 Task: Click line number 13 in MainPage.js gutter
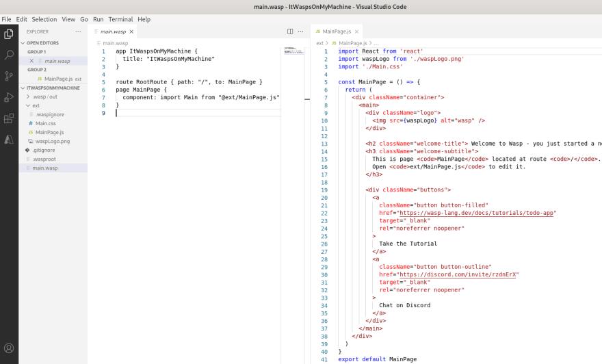(324, 144)
